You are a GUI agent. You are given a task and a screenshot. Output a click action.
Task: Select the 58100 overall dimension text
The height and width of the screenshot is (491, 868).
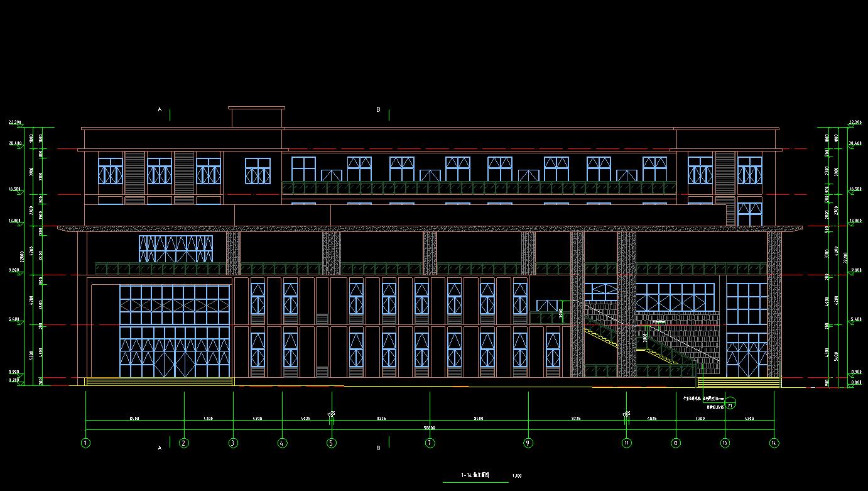pyautogui.click(x=430, y=428)
